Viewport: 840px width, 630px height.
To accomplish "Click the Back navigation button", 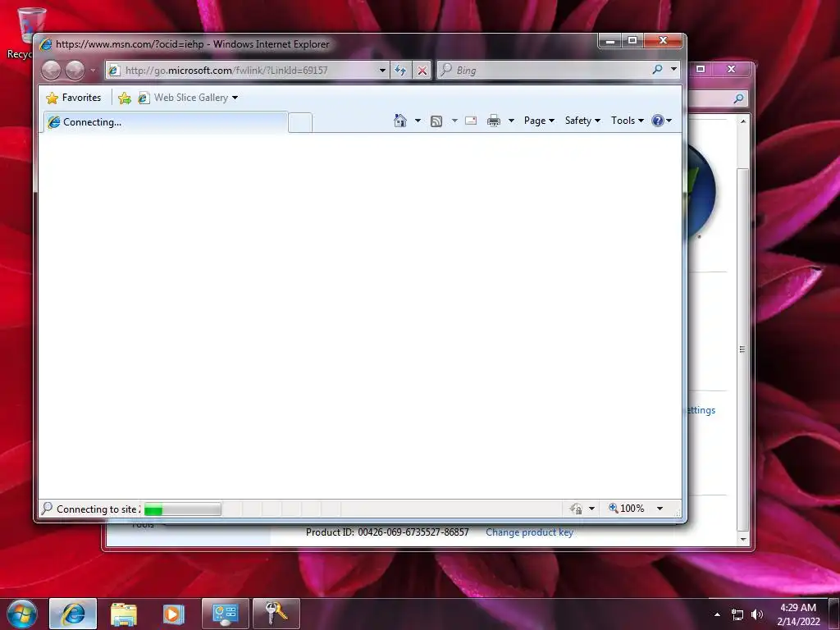I will tap(52, 71).
